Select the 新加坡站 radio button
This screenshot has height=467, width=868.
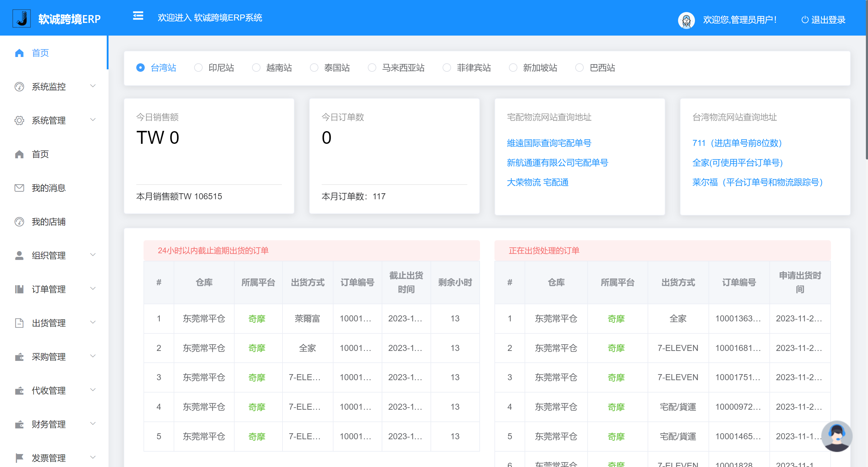tap(513, 68)
